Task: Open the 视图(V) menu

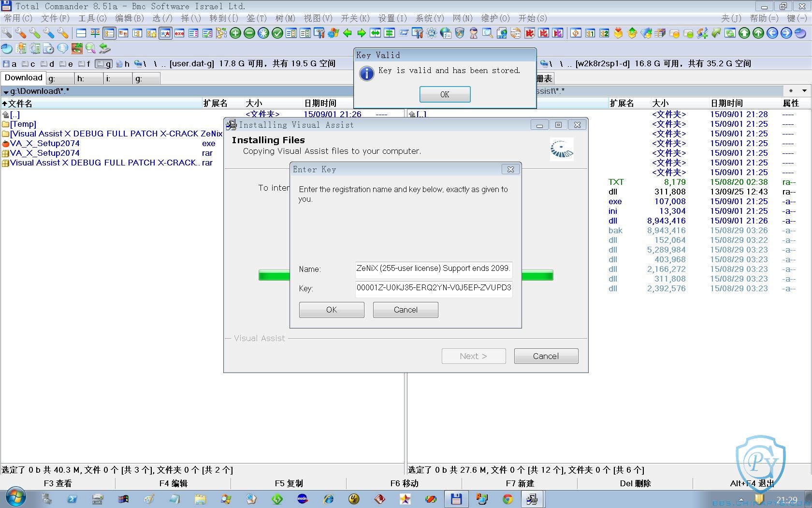Action: 318,18
